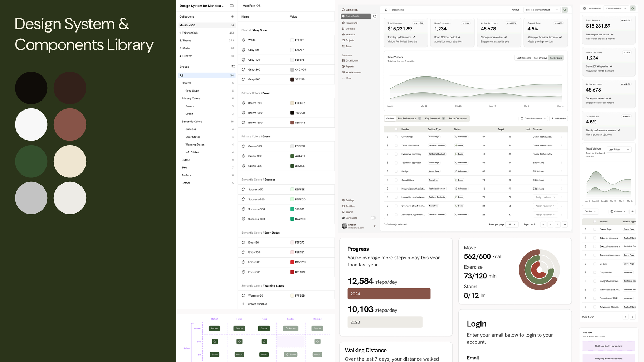
Task: Click the color variable icon next to Gray-50
Action: [244, 50]
